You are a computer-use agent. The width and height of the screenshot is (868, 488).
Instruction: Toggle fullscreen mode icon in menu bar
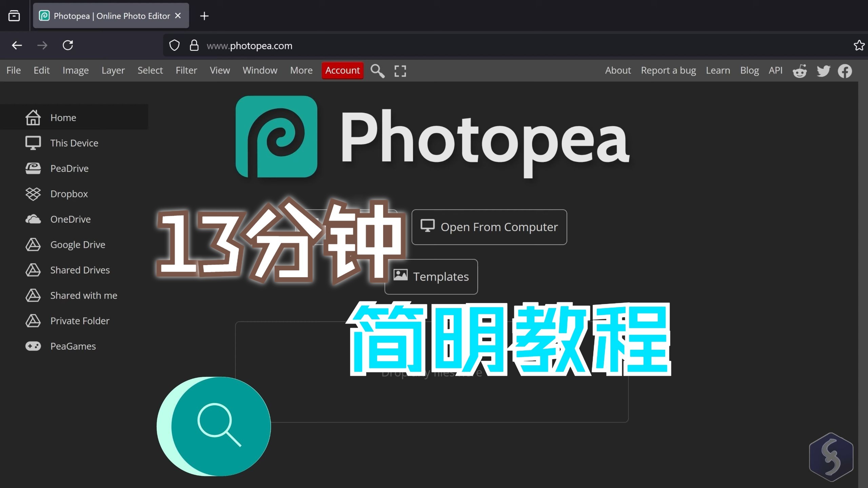tap(400, 71)
